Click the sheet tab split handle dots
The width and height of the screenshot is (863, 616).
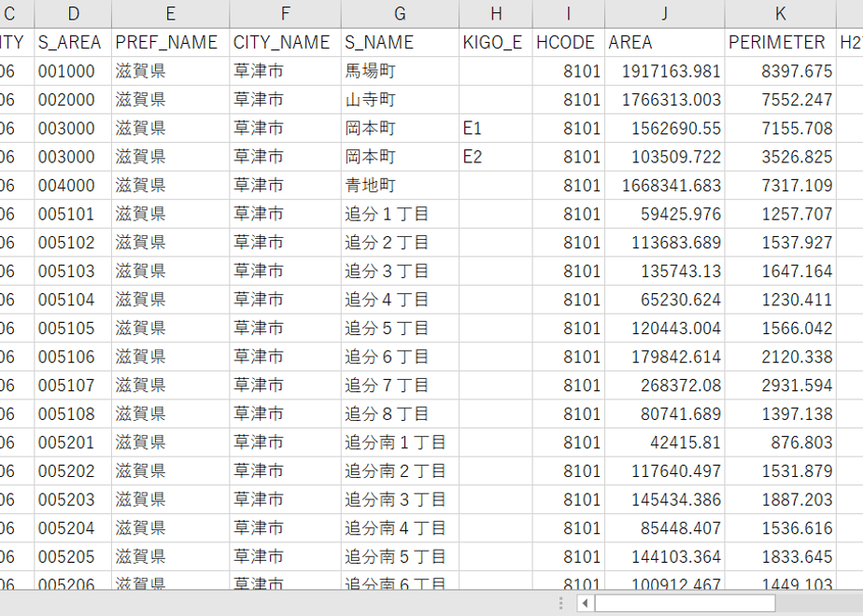click(x=560, y=603)
